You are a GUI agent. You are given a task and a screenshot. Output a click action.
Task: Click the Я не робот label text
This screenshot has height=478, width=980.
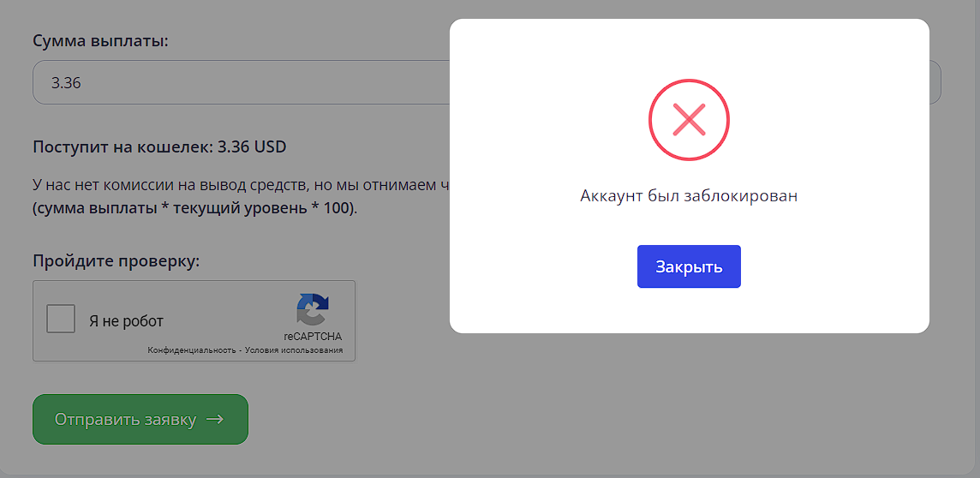point(126,322)
